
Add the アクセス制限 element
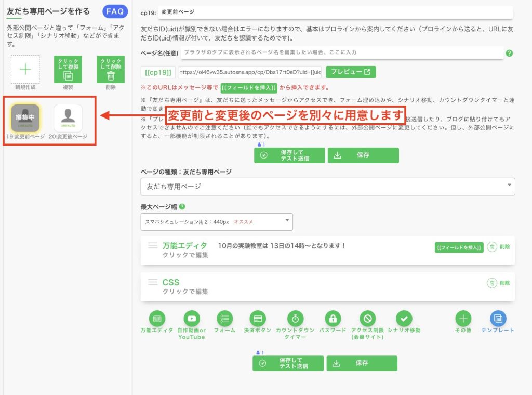pyautogui.click(x=367, y=318)
